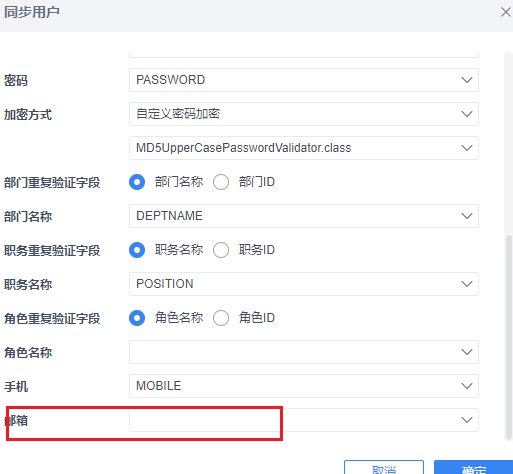Pick the 角色ID radio button
The image size is (513, 474).
click(221, 318)
